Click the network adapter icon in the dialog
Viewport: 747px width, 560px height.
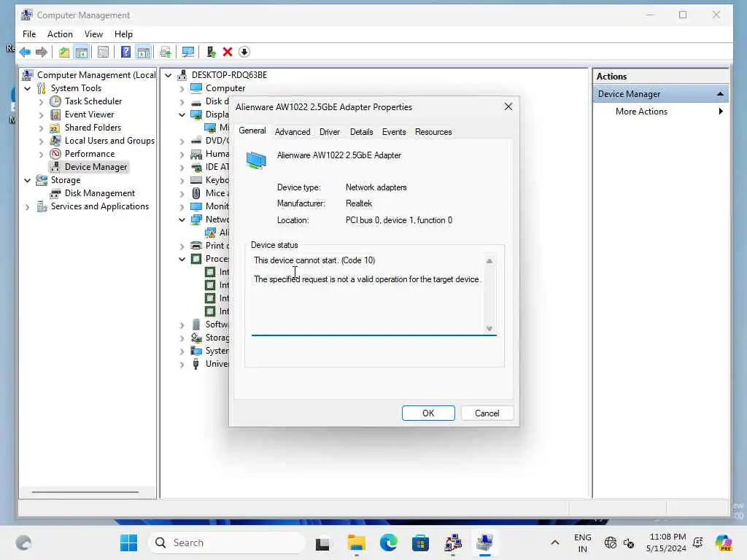(x=256, y=160)
